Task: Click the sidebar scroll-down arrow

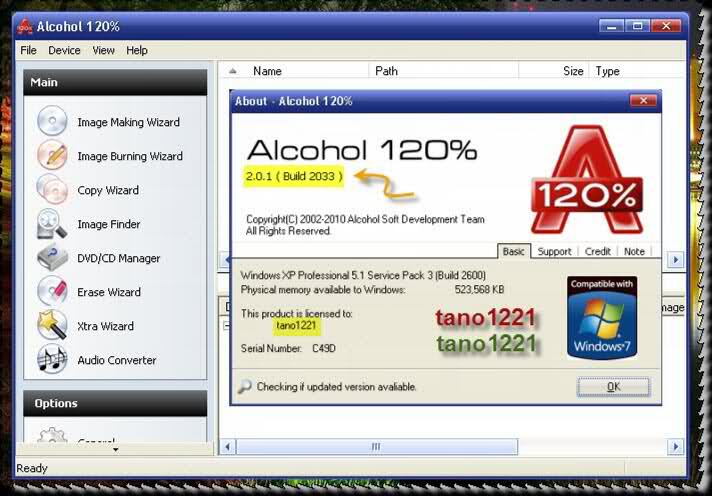Action: point(115,449)
